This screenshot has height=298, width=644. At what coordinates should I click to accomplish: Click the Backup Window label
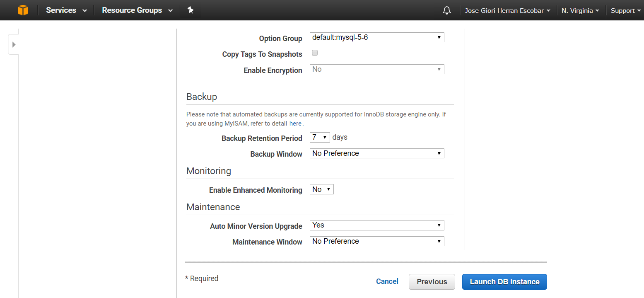click(276, 154)
